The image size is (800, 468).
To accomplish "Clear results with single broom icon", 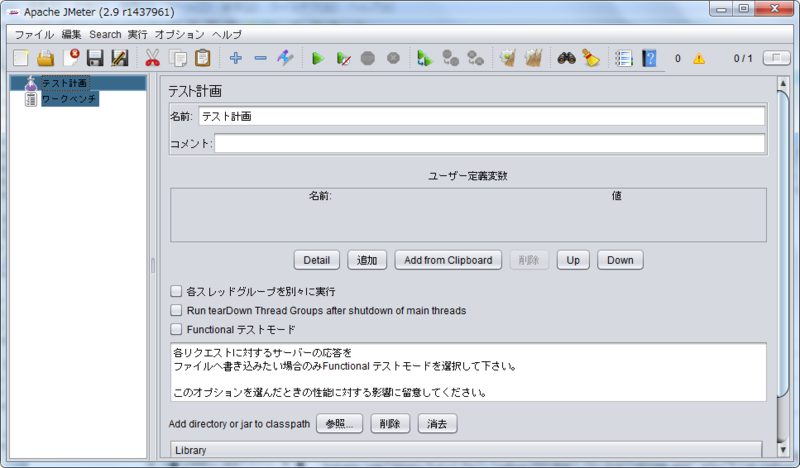I will point(508,58).
